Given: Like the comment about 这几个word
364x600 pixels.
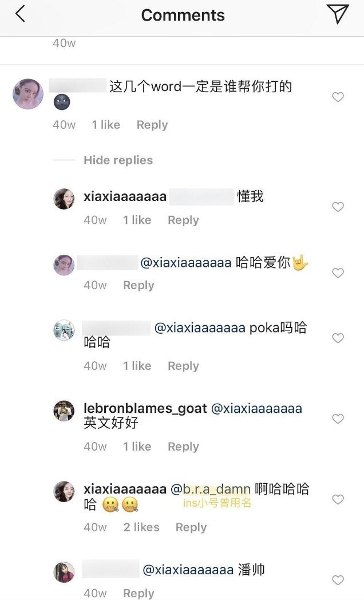Looking at the screenshot, I should click(x=338, y=97).
